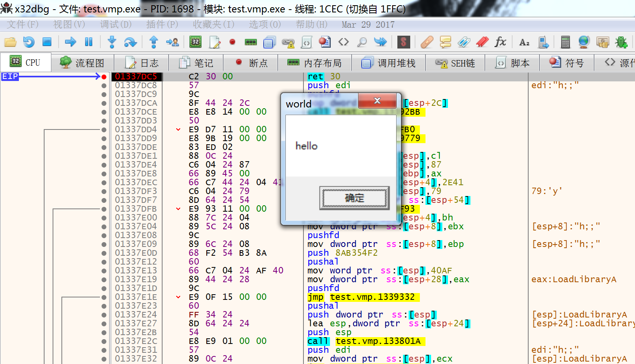The image size is (635, 364).
Task: Click the green bug icon in toolbar
Action: (x=621, y=42)
